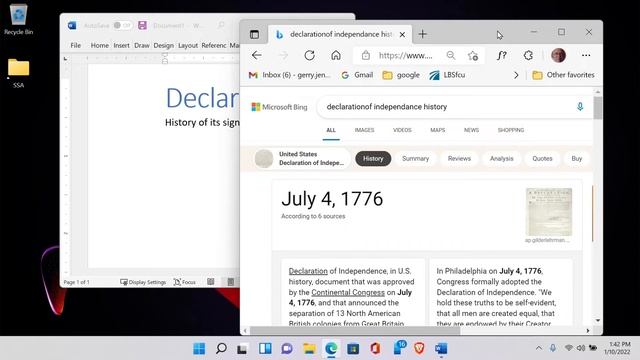Start Bing voice search microphone

pos(580,107)
